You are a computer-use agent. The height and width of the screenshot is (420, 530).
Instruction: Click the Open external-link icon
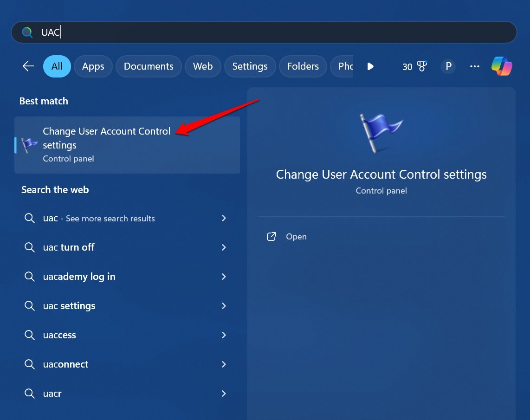271,237
